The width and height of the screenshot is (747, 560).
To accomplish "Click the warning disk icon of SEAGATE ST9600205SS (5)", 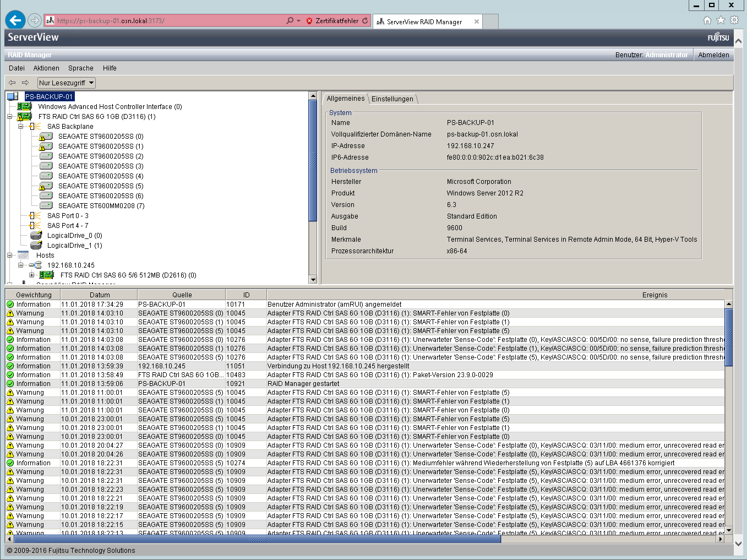I will coord(46,186).
